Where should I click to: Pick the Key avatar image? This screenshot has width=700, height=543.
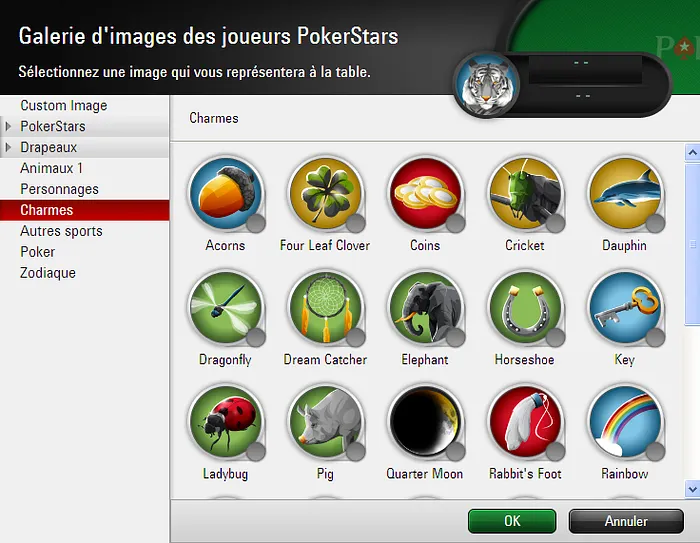click(625, 308)
